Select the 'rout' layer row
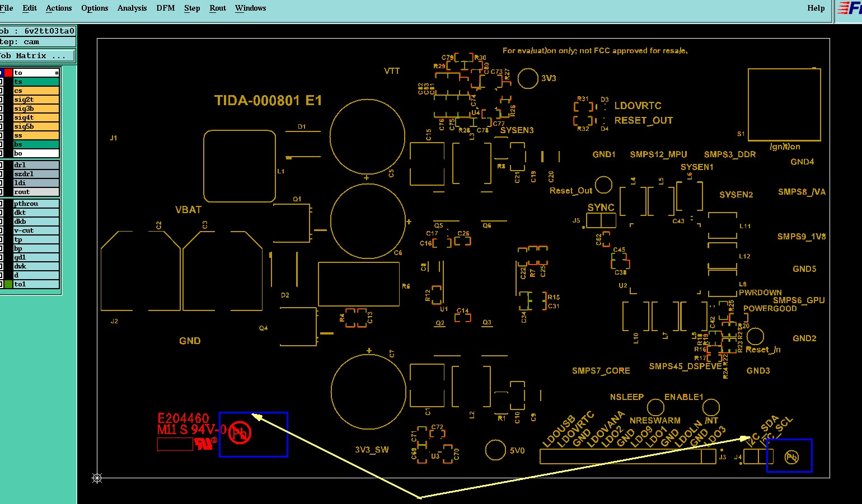862x504 pixels. point(36,192)
